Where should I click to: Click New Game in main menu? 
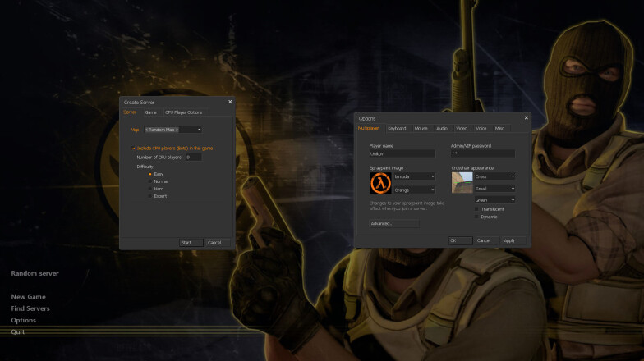pos(28,297)
